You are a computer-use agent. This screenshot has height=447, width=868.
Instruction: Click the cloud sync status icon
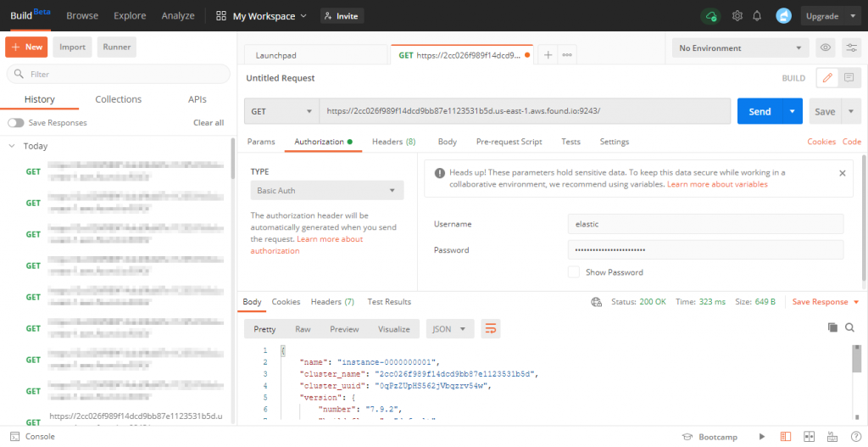click(x=711, y=16)
